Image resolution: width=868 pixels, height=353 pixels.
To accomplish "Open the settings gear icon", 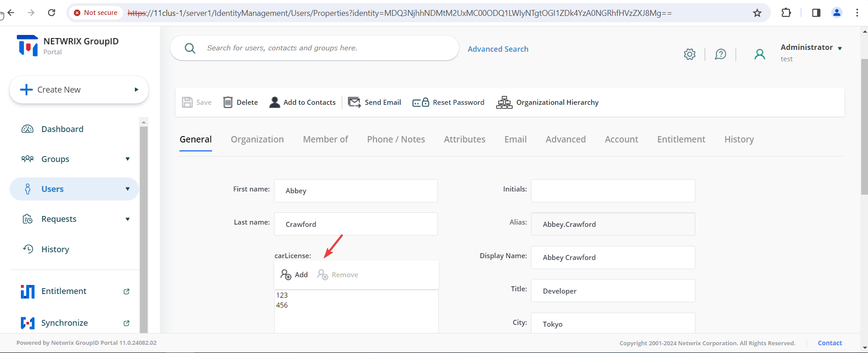I will pos(689,54).
